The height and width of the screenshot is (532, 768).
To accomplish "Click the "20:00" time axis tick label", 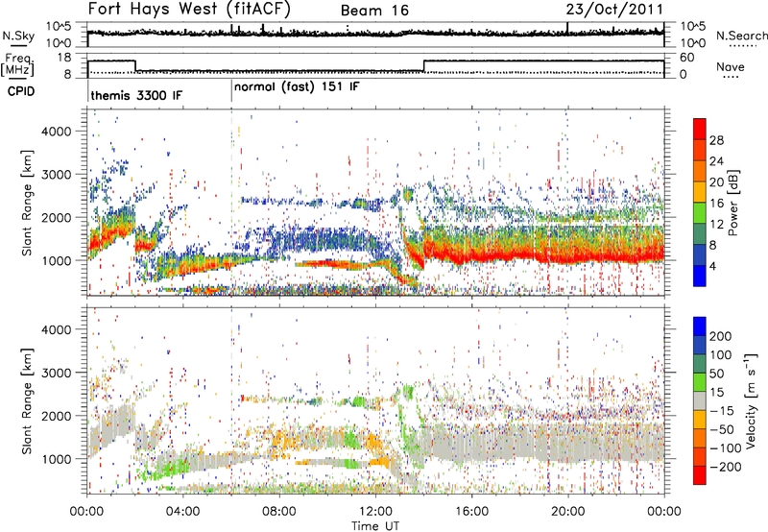I will click(567, 512).
